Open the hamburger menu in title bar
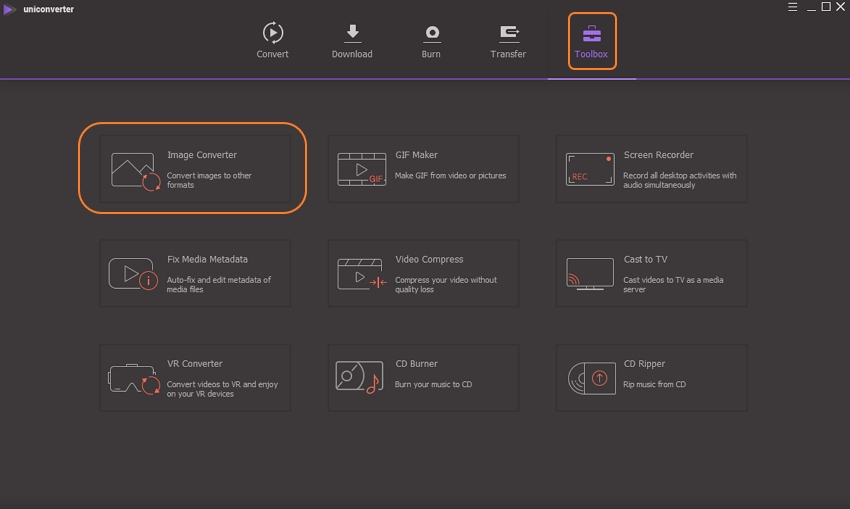 click(792, 8)
